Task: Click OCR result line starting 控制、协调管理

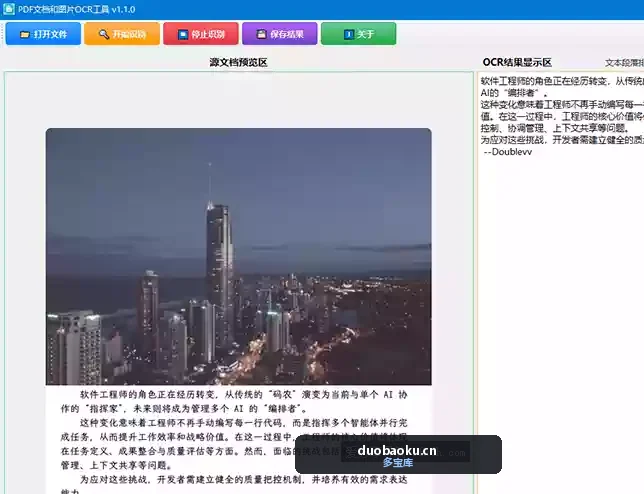Action: coord(555,129)
